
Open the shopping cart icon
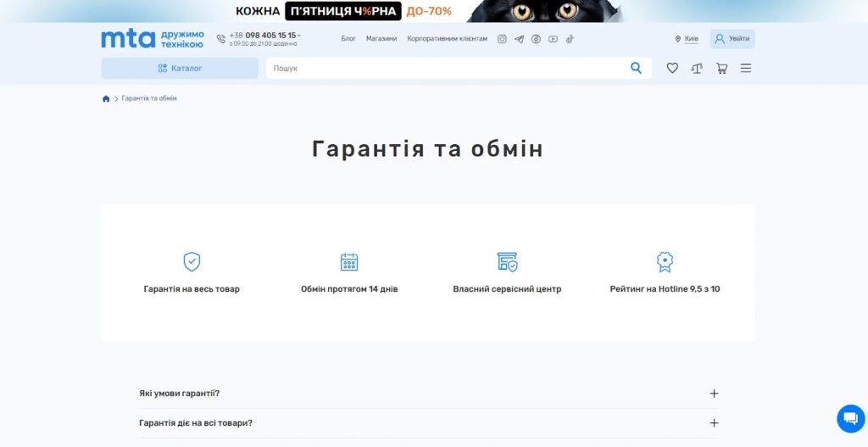[721, 68]
